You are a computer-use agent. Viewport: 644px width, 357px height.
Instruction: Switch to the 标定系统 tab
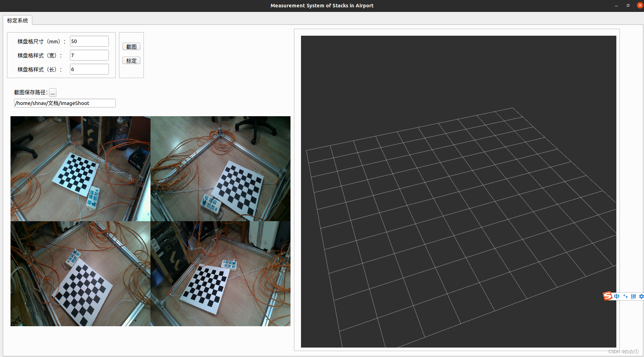pos(17,20)
